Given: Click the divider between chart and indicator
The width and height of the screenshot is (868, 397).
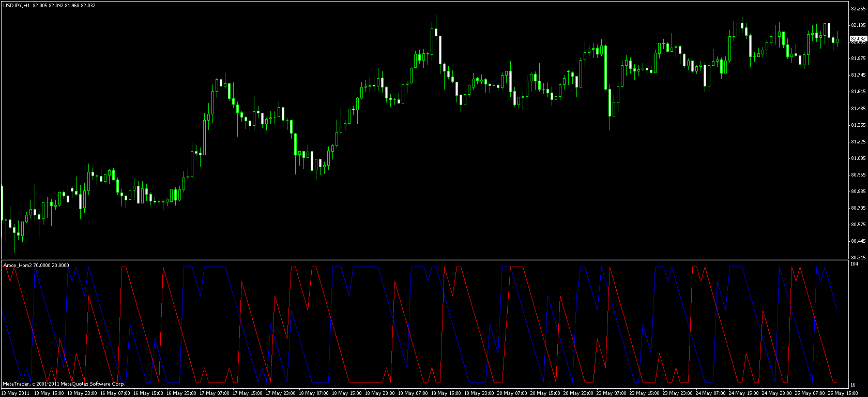Looking at the screenshot, I should coord(424,259).
